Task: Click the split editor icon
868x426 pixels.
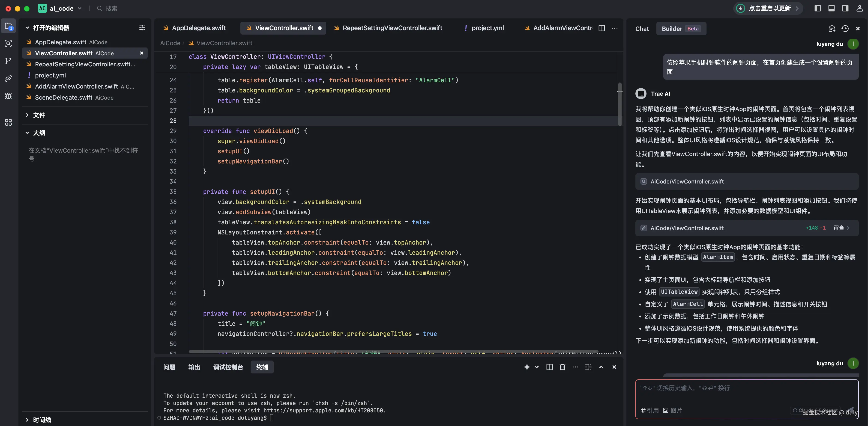Action: pos(602,28)
